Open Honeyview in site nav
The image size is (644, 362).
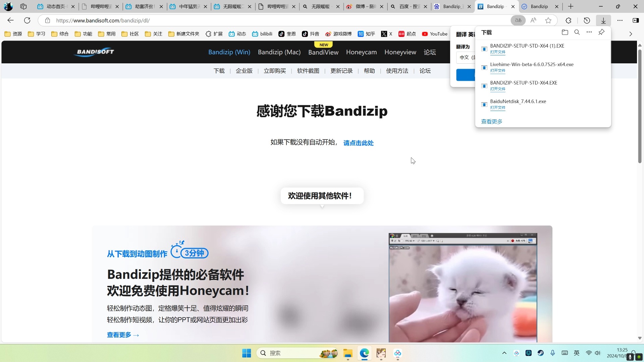(400, 52)
